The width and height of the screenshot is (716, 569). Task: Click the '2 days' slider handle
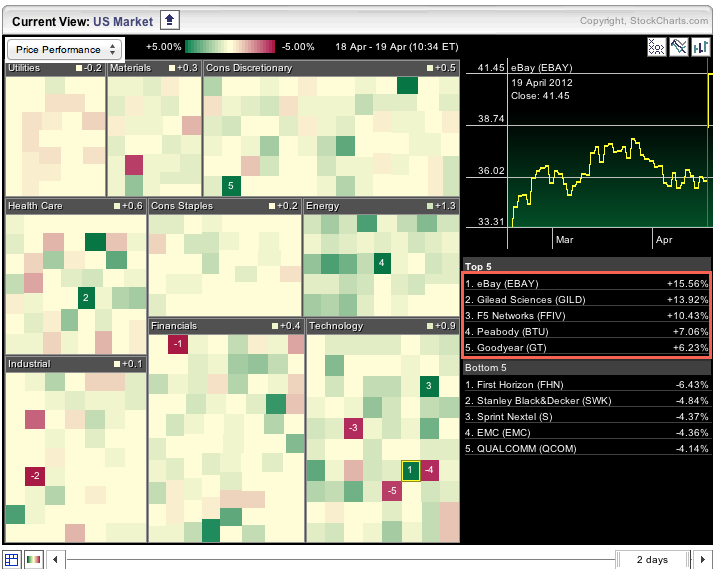click(x=653, y=559)
